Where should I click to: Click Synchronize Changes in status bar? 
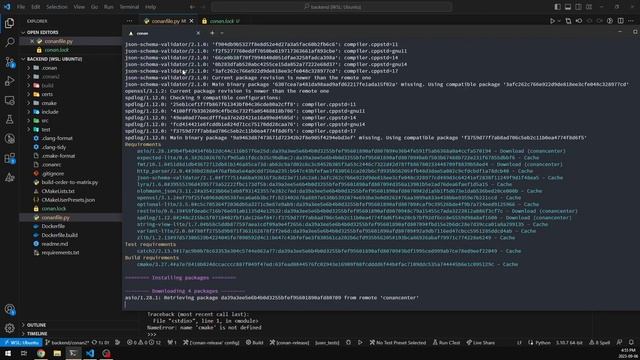pyautogui.click(x=100, y=342)
